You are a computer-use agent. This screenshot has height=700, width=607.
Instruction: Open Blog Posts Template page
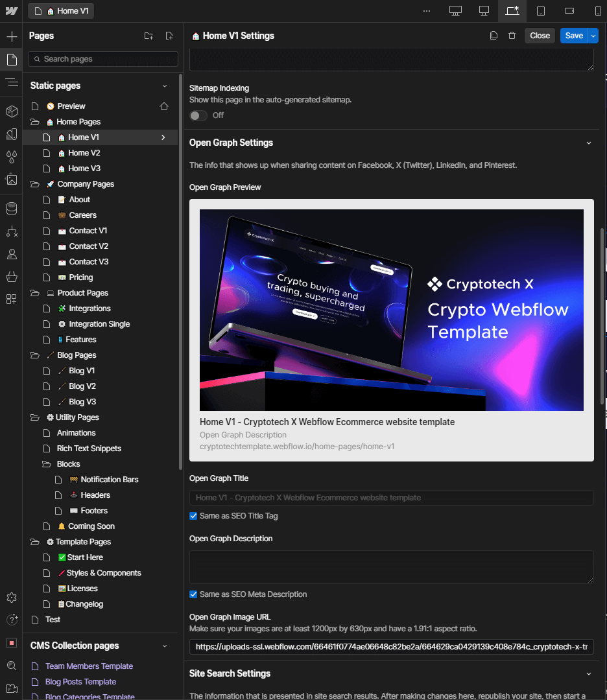(x=80, y=682)
